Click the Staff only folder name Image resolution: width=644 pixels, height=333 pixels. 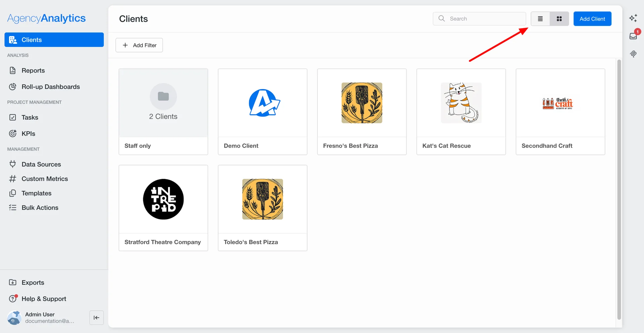[x=138, y=146]
